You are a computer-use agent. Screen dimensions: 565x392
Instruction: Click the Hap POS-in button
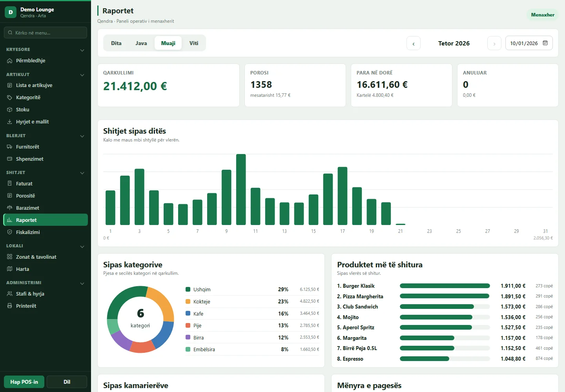pos(24,382)
